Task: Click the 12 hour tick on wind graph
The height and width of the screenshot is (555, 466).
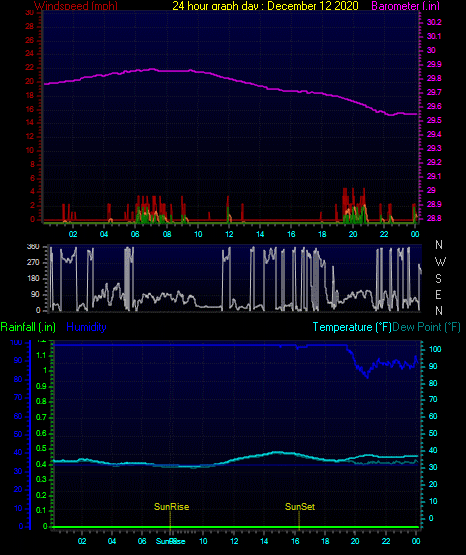Action: click(x=229, y=234)
